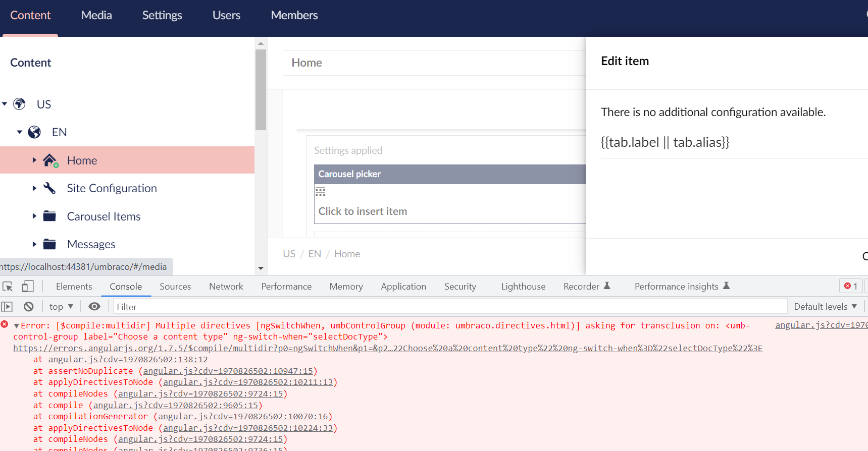Open the Default levels dropdown
Screen dimensions: 868x451
coord(825,307)
